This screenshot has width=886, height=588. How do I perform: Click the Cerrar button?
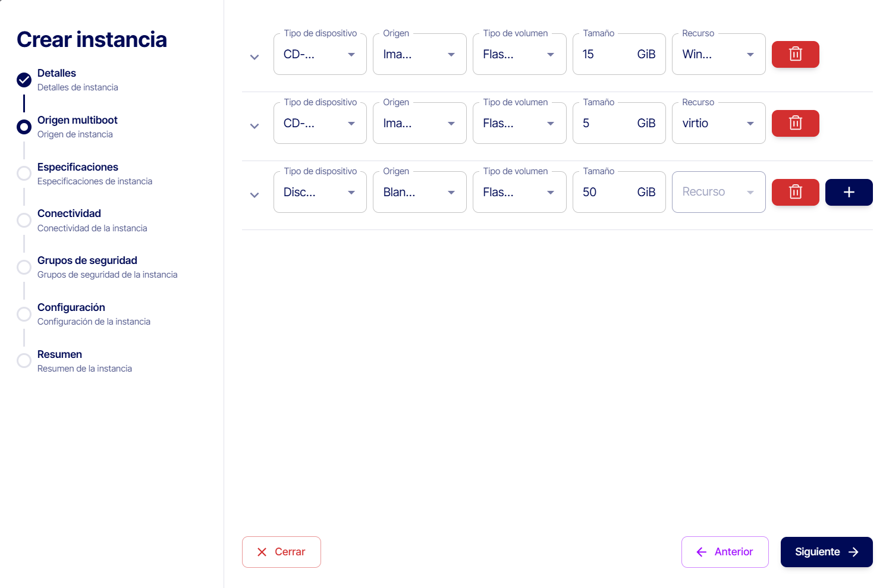[x=281, y=552]
